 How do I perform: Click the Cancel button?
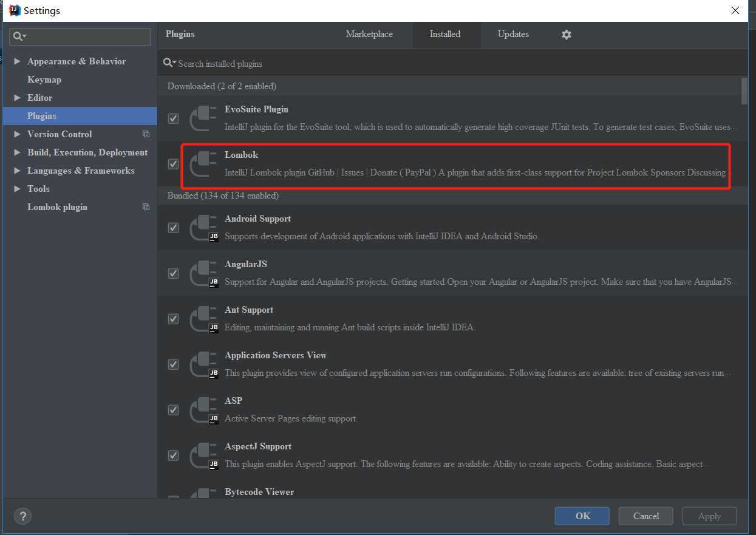[646, 516]
